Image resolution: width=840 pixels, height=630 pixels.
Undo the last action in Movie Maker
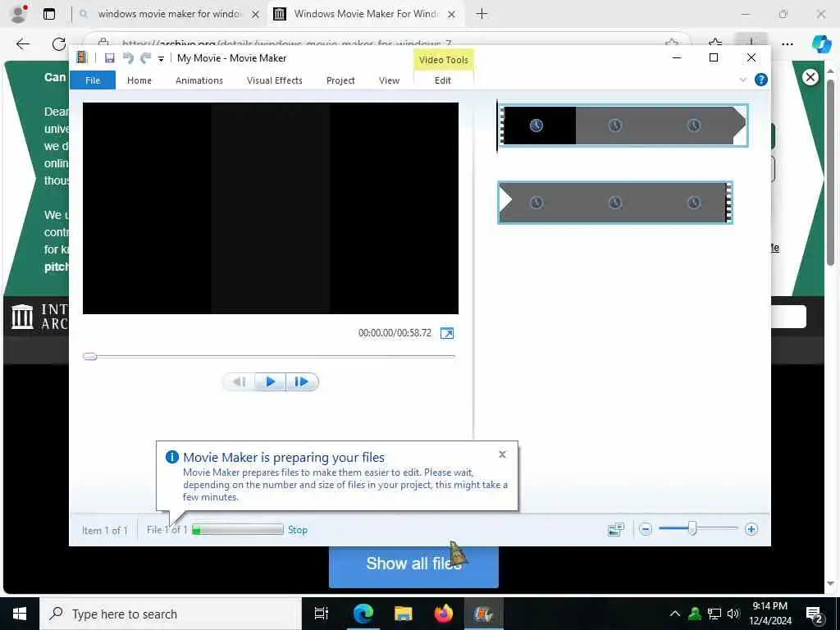[x=128, y=58]
